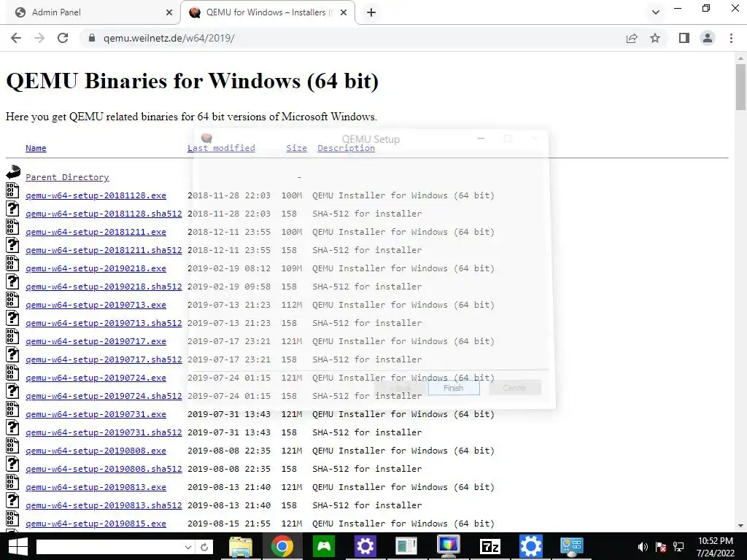The height and width of the screenshot is (560, 747).
Task: Open the document window taskbar app left of monitor
Action: click(x=406, y=547)
